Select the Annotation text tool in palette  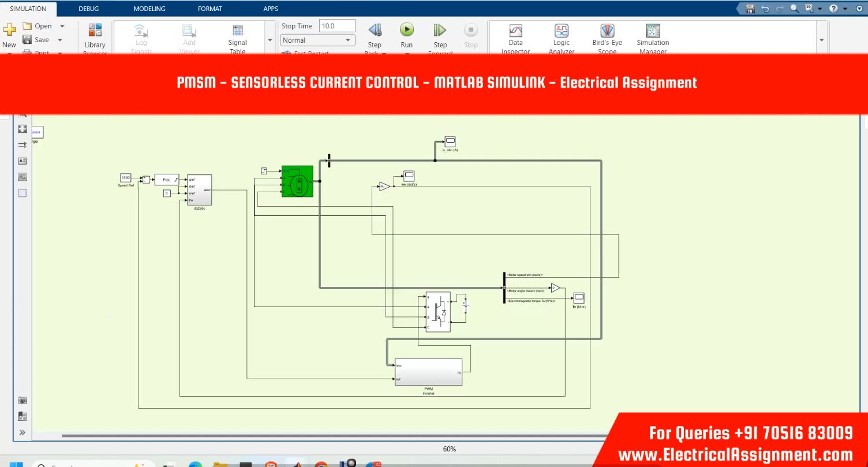pos(23,161)
